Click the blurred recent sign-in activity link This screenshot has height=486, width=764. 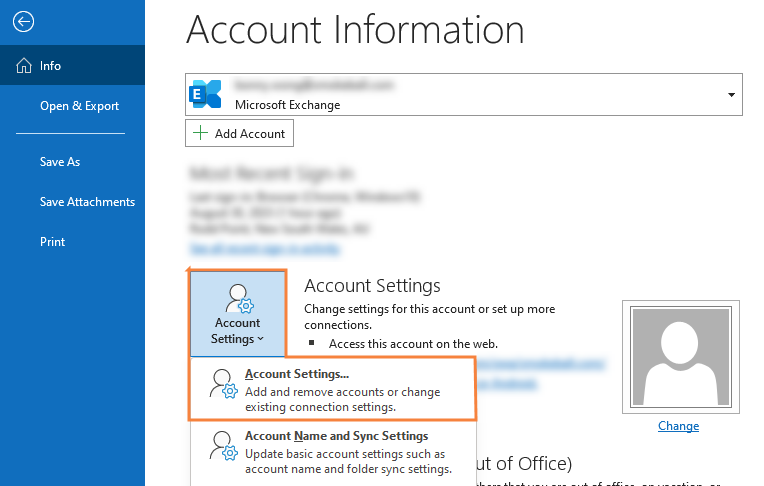(x=265, y=249)
